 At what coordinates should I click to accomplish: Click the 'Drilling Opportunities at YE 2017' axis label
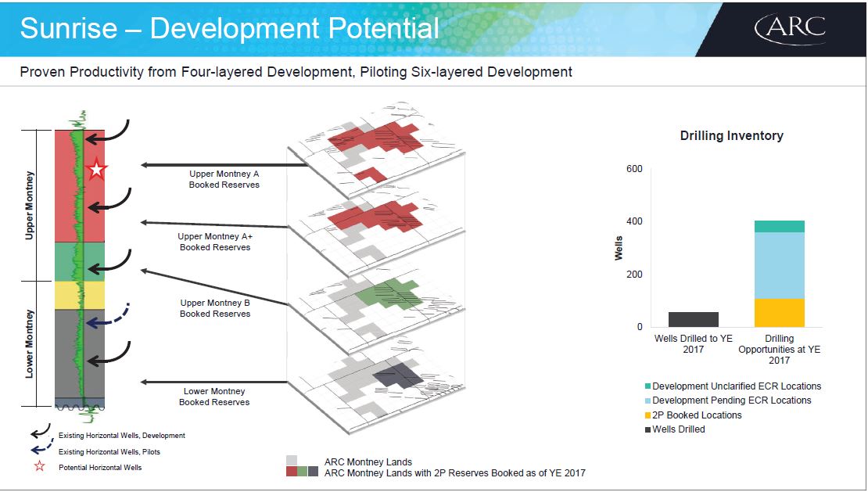[x=779, y=349]
